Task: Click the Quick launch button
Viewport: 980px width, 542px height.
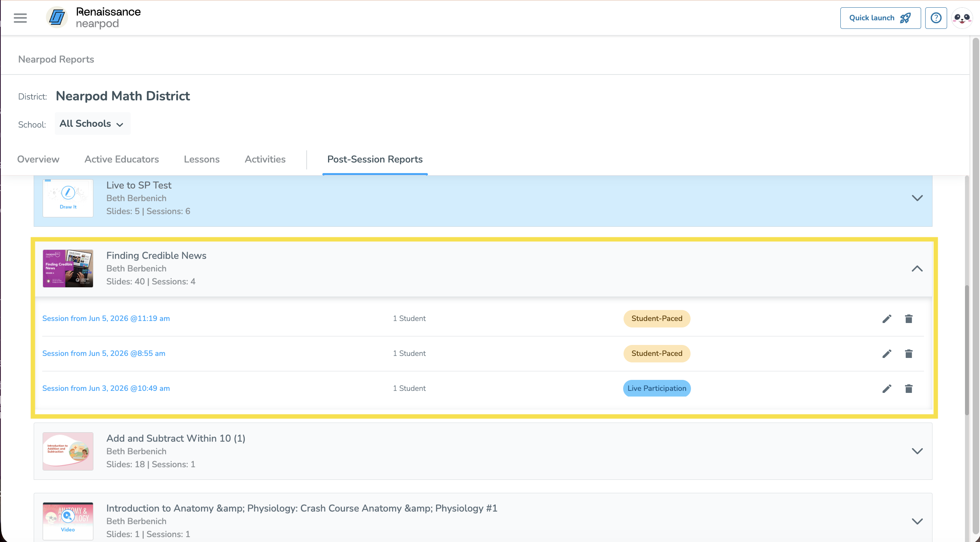Action: pos(880,18)
